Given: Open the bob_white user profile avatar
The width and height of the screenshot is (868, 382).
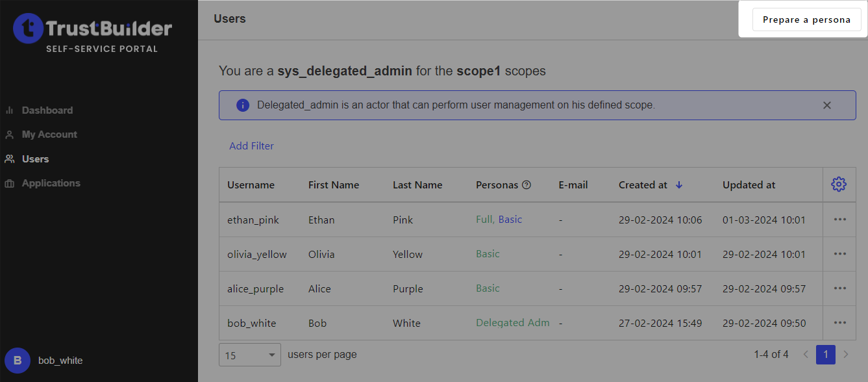Looking at the screenshot, I should click(18, 361).
